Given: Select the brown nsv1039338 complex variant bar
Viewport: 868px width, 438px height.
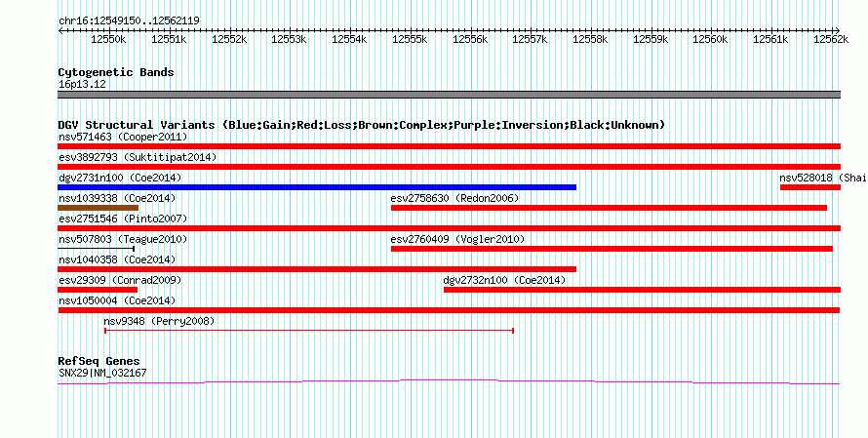Looking at the screenshot, I should point(98,208).
